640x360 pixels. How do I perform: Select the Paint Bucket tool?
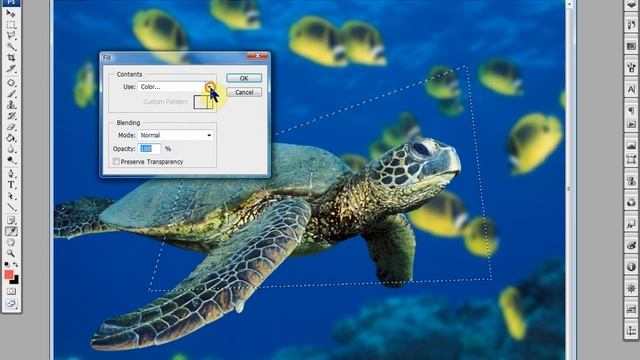pyautogui.click(x=11, y=138)
